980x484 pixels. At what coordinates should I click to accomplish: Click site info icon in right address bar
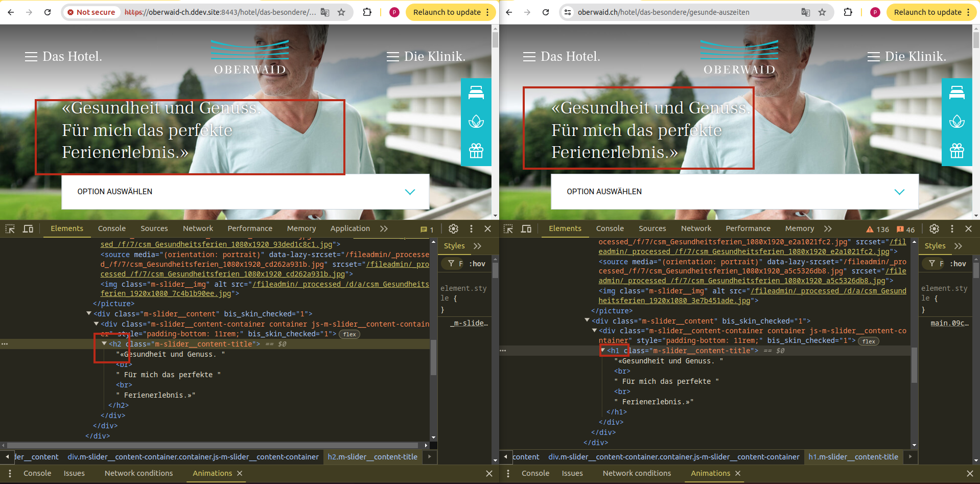pos(568,12)
